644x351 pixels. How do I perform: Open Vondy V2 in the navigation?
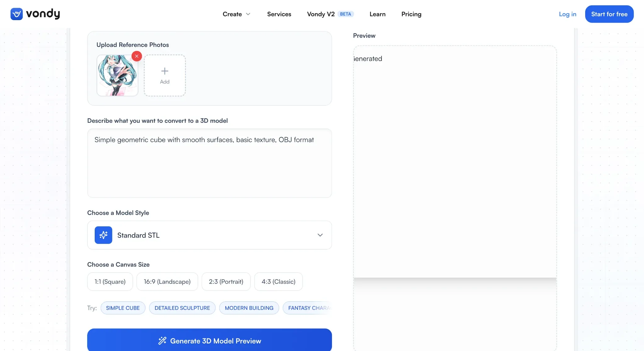(321, 14)
